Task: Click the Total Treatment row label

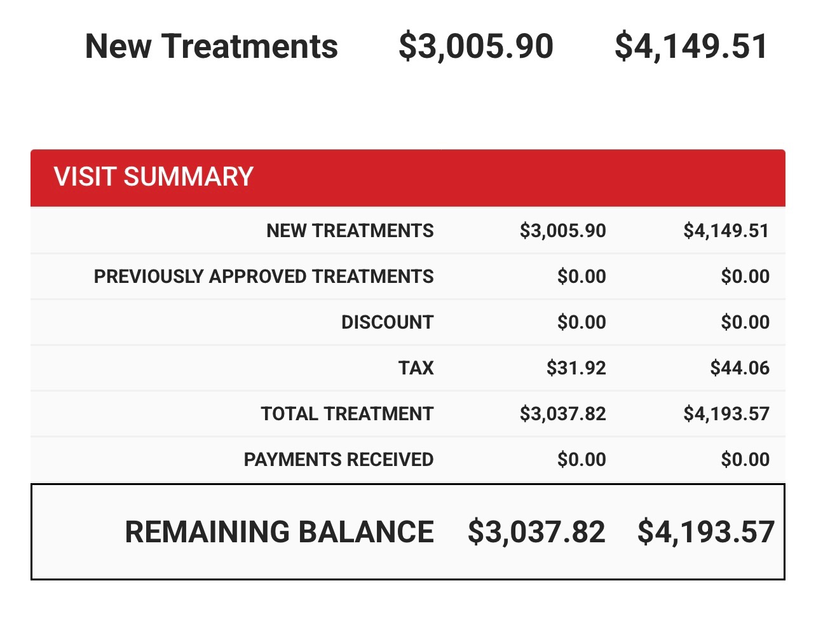Action: click(x=346, y=414)
